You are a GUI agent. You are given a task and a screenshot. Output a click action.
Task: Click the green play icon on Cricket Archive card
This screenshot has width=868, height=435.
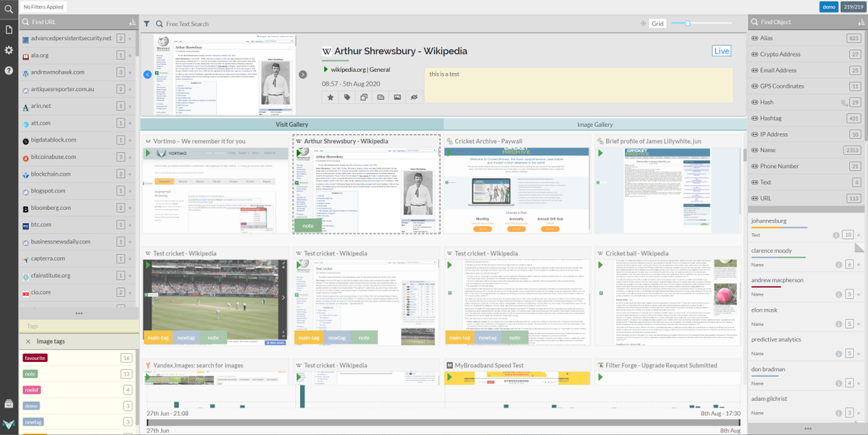449,153
